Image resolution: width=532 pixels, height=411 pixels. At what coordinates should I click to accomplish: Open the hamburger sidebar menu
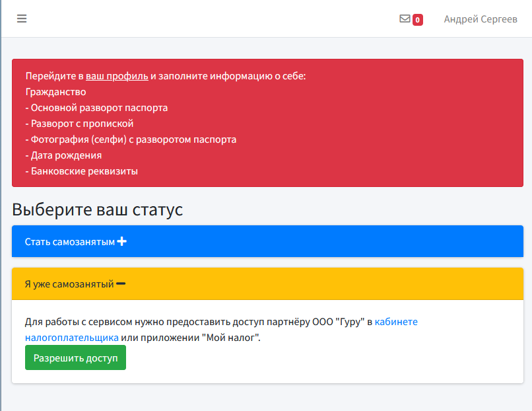pos(22,19)
